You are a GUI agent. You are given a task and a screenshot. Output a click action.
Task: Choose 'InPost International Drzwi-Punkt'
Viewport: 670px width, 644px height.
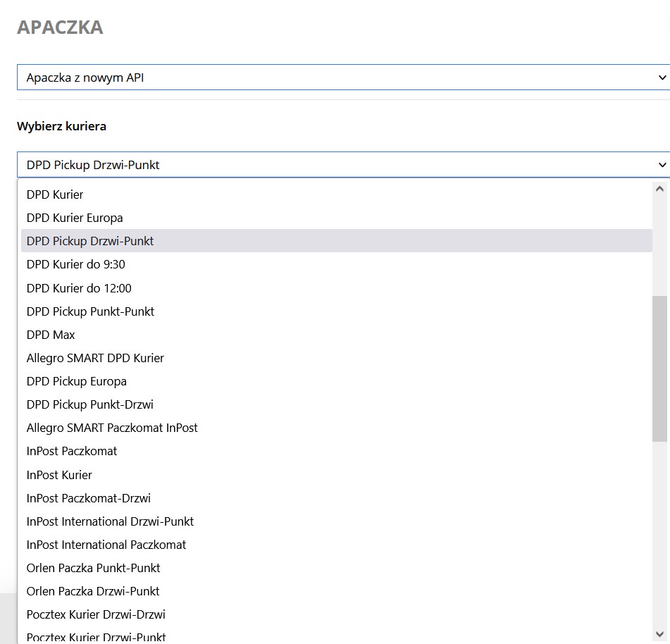tap(336, 521)
